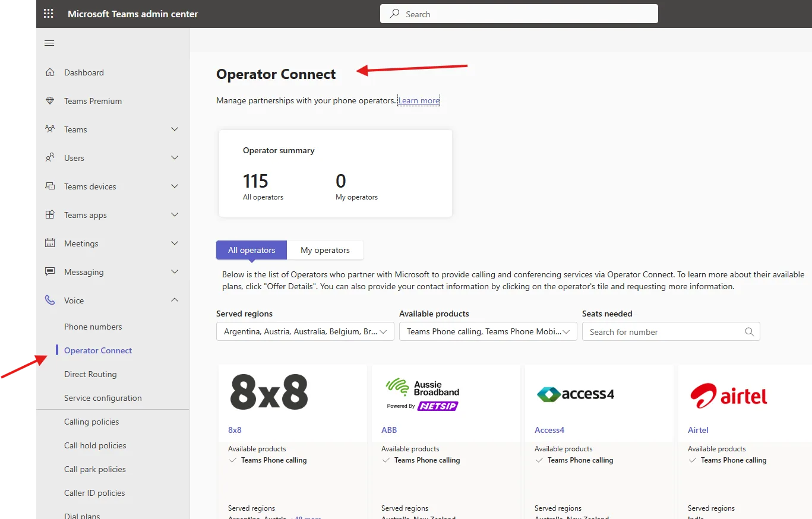
Task: Select the All operators tab
Action: [251, 249]
